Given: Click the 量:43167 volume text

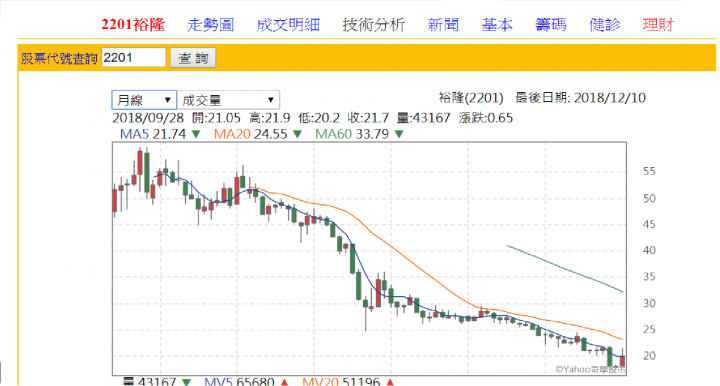Looking at the screenshot, I should [x=423, y=118].
